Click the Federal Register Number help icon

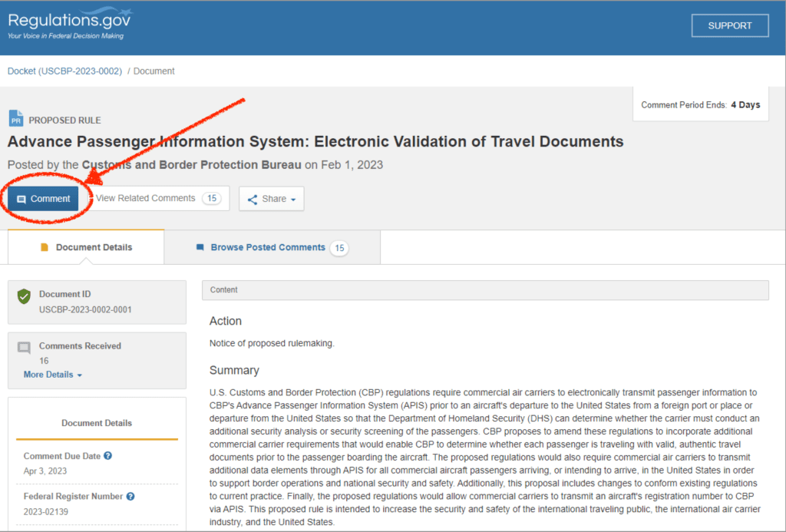pyautogui.click(x=130, y=497)
